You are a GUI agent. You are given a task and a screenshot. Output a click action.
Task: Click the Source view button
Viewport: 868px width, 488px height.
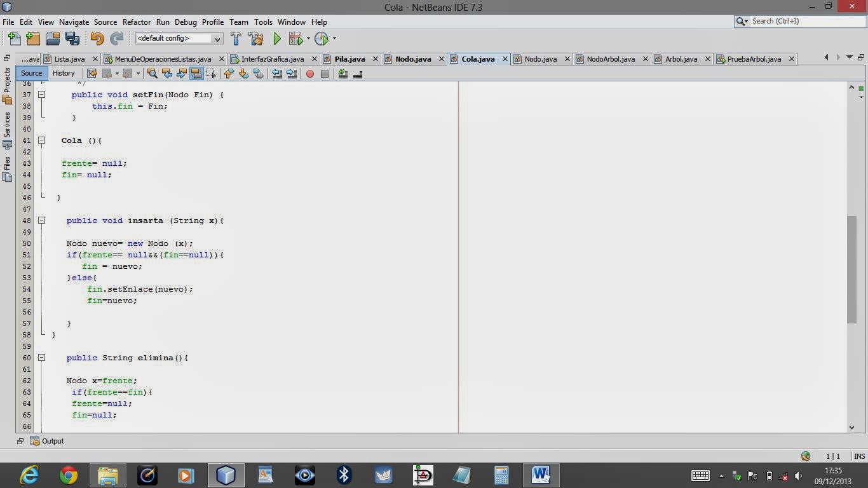point(31,73)
